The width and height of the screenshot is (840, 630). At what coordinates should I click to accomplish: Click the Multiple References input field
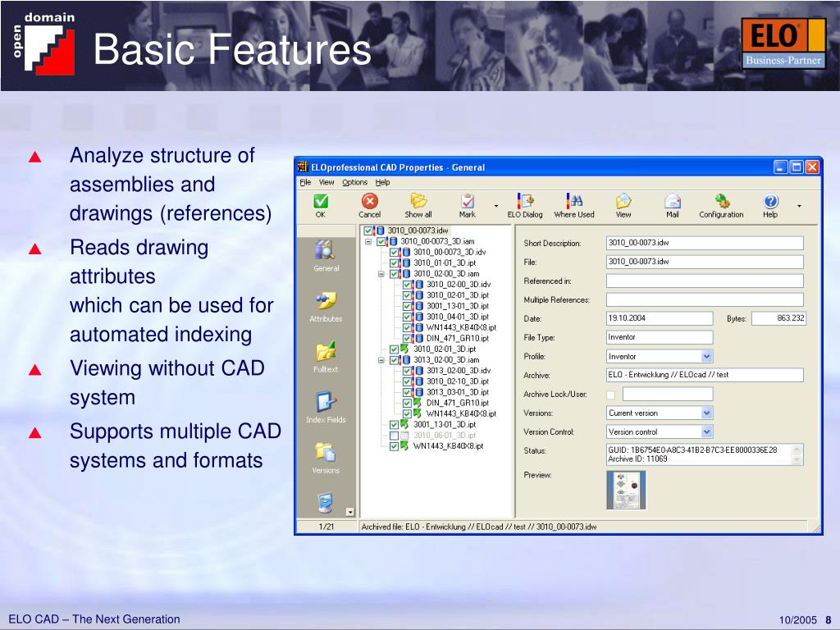coord(705,299)
